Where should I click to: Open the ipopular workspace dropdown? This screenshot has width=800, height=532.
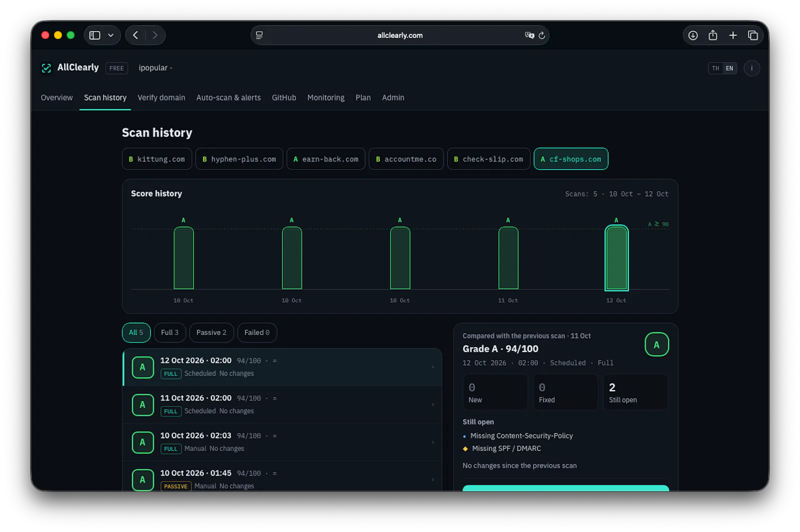(x=155, y=68)
